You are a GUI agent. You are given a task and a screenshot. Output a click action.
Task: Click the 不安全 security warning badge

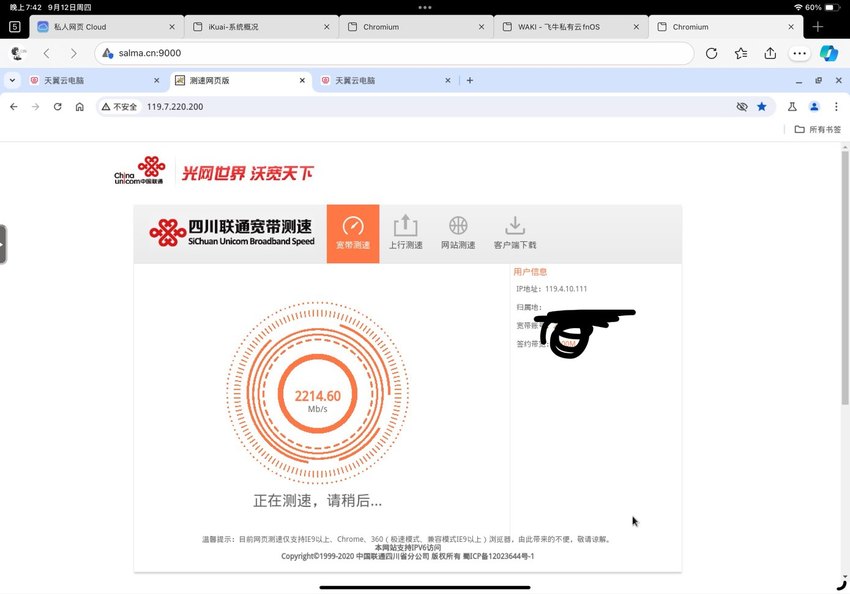(x=119, y=107)
